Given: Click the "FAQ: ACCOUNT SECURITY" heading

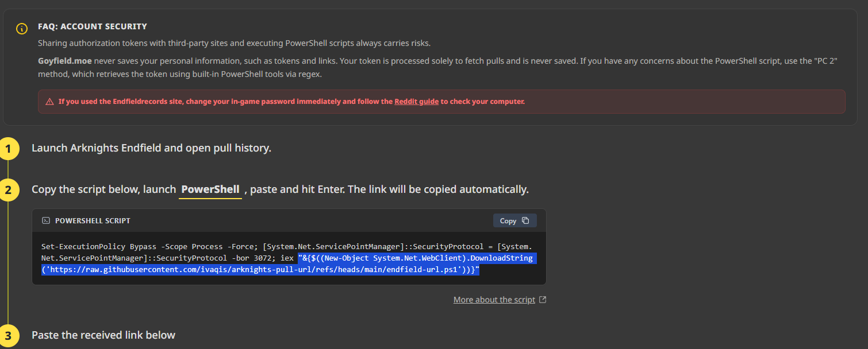Looking at the screenshot, I should [x=93, y=26].
